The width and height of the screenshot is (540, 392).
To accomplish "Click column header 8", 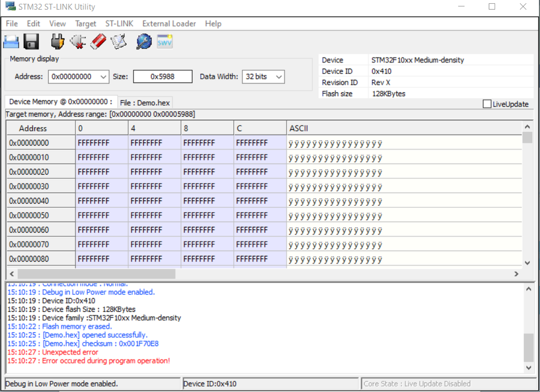I will (x=208, y=129).
